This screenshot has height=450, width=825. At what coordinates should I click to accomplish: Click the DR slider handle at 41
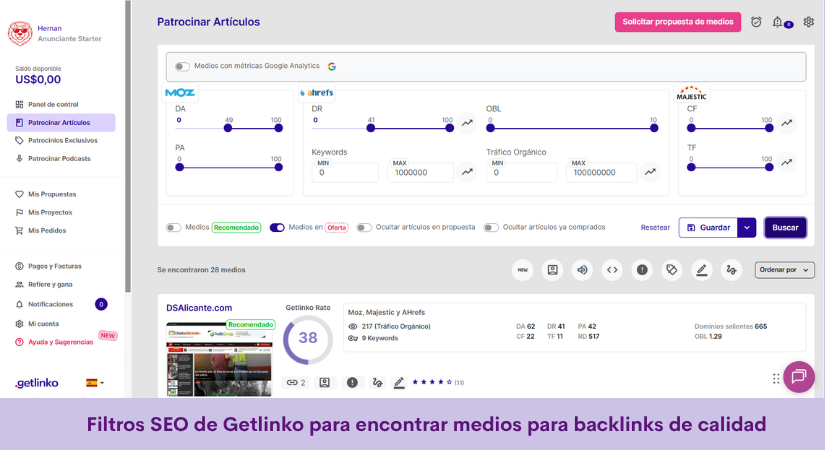pos(370,128)
